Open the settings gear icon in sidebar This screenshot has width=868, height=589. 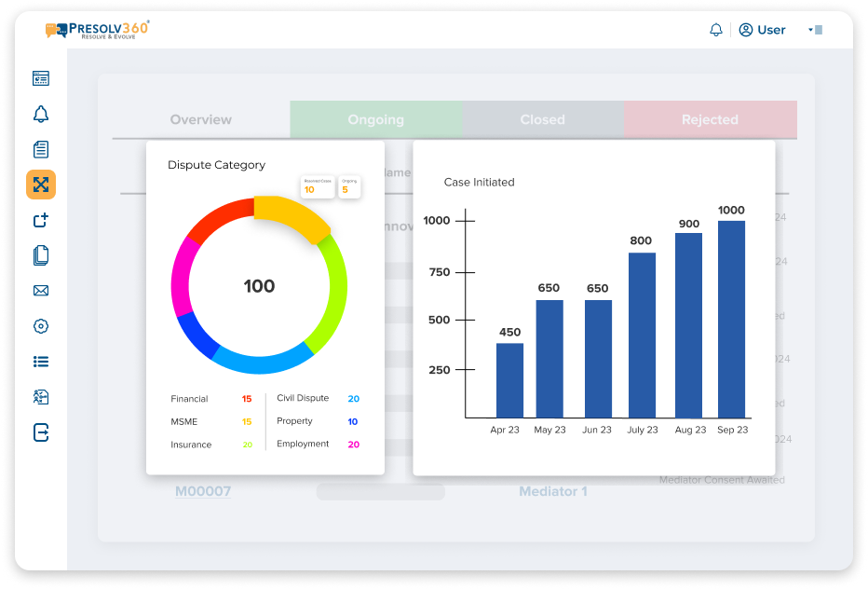(41, 326)
